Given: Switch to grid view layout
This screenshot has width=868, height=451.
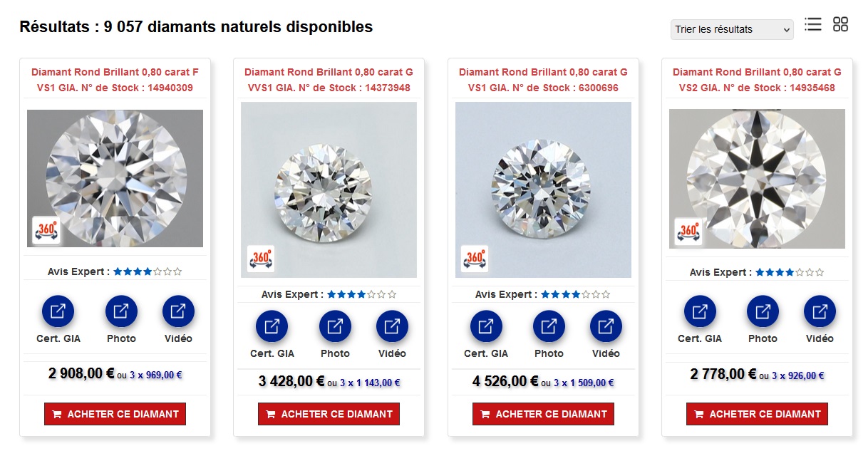Looking at the screenshot, I should (841, 24).
